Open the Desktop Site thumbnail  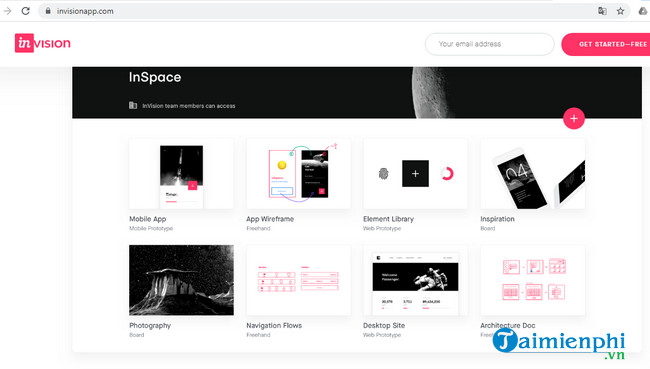[x=415, y=280]
